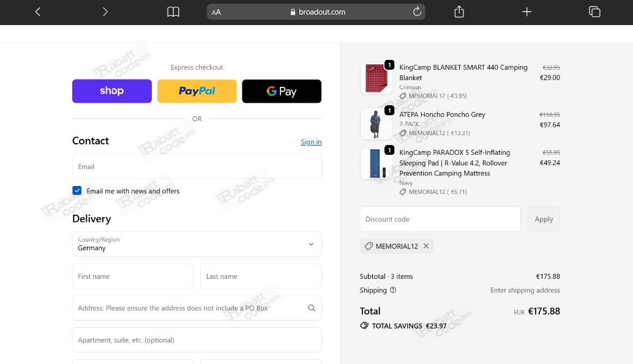Viewport: 633px width, 364px height.
Task: Select the broadout.com address bar
Action: [x=316, y=12]
